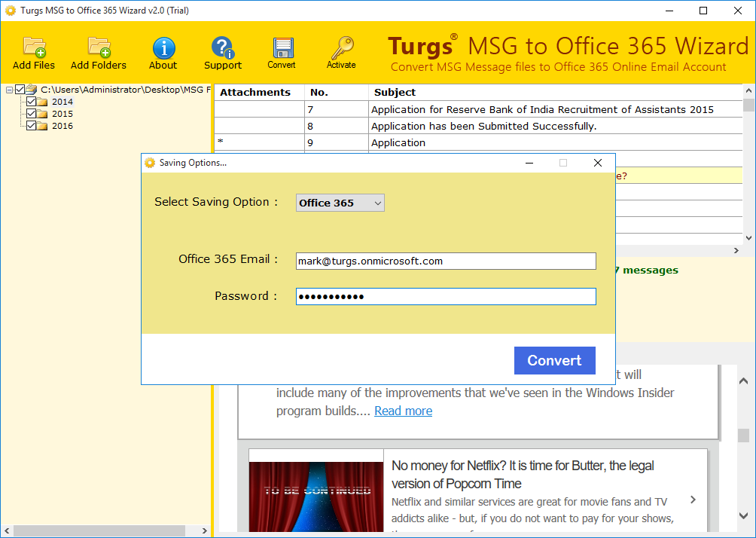Focus the Password input field
This screenshot has height=538, width=756.
click(x=446, y=297)
